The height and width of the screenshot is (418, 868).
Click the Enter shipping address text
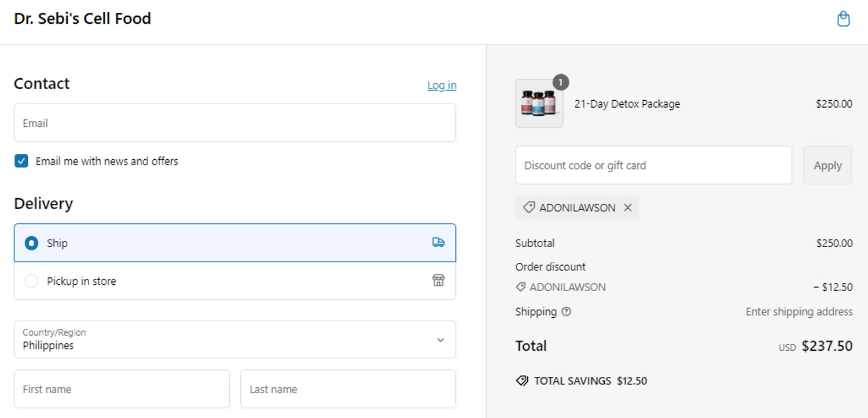tap(799, 311)
